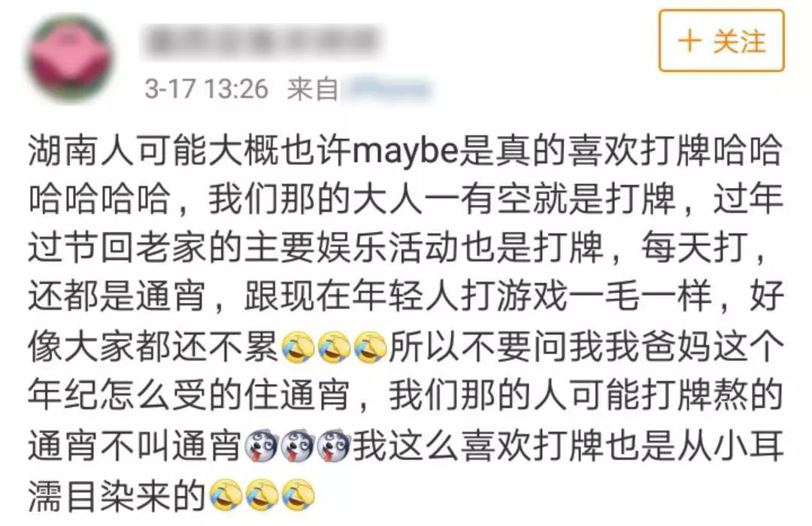
Task: Tap the orange 关注 follow button
Action: [721, 41]
